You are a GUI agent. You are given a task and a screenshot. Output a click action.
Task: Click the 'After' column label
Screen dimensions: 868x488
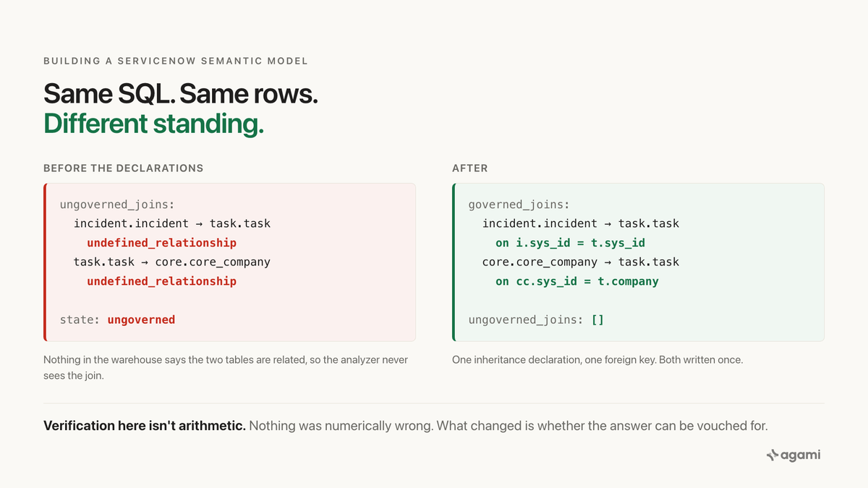click(470, 168)
